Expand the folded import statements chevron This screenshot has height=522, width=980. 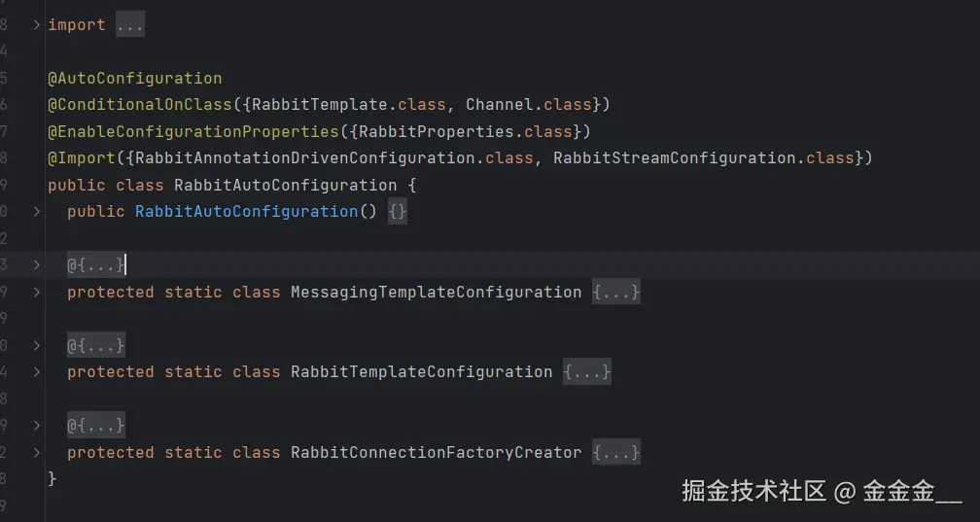[x=37, y=25]
